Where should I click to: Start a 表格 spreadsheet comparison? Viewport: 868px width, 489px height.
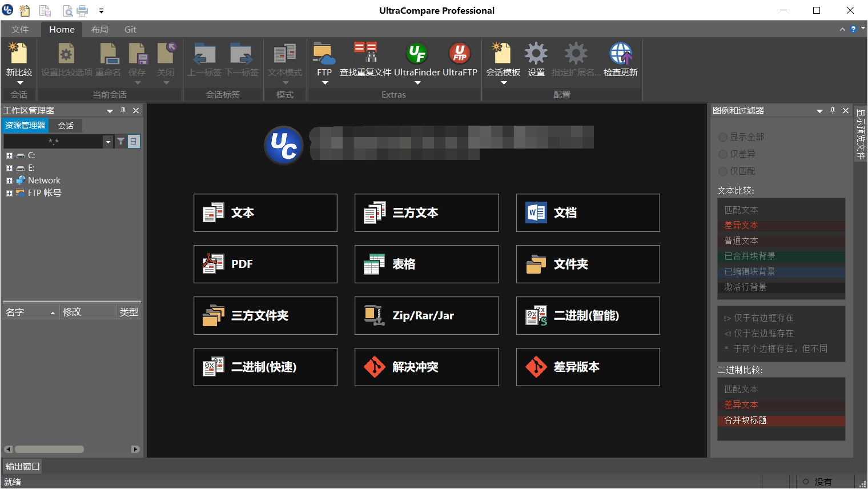point(427,264)
